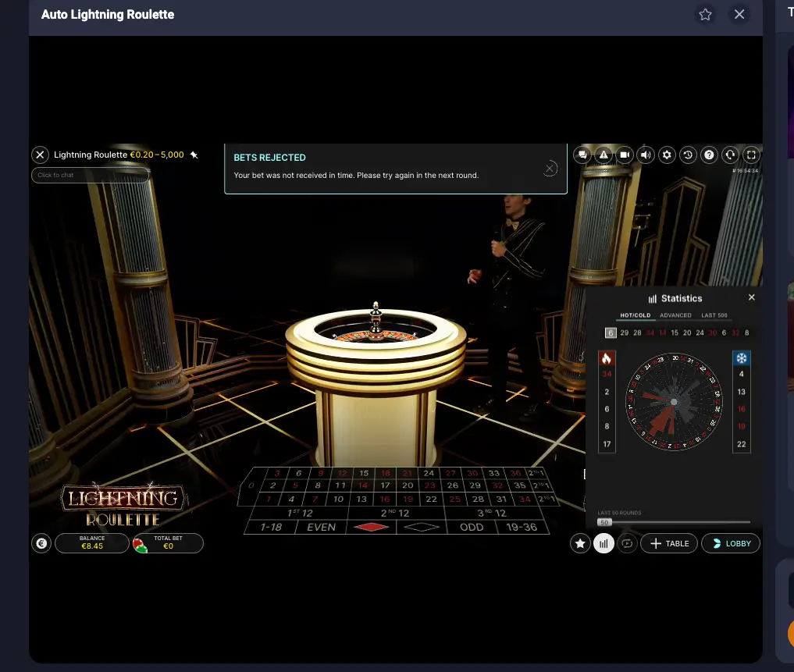Image resolution: width=794 pixels, height=672 pixels.
Task: Bet on 19-36 on betting table
Action: point(522,527)
